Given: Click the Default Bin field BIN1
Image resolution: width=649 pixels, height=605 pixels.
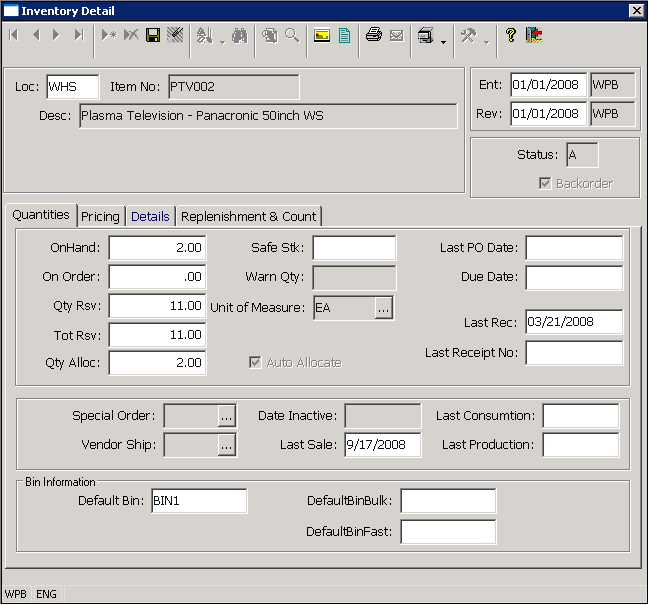Looking at the screenshot, I should (199, 501).
